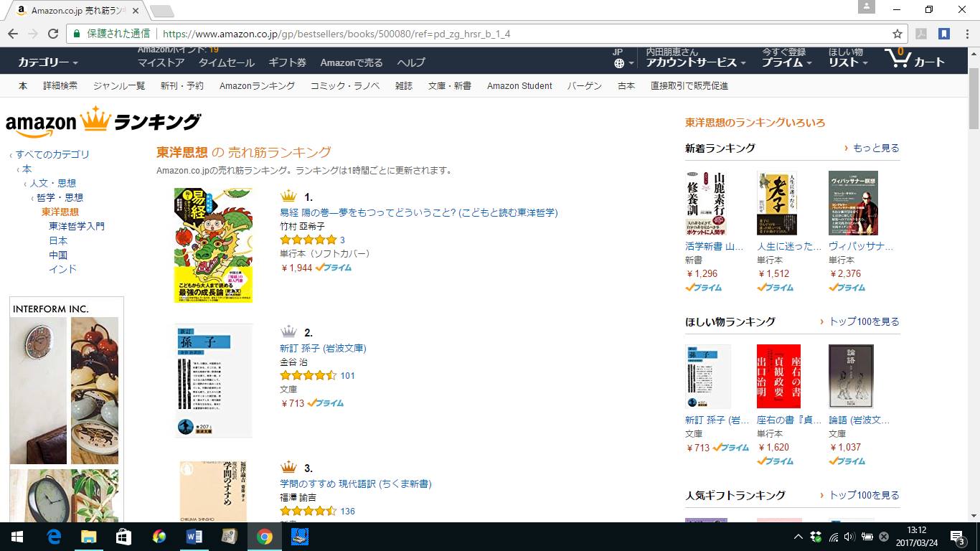Screen dimensions: 980x551
Task: Click the JP globe language icon
Action: (618, 58)
